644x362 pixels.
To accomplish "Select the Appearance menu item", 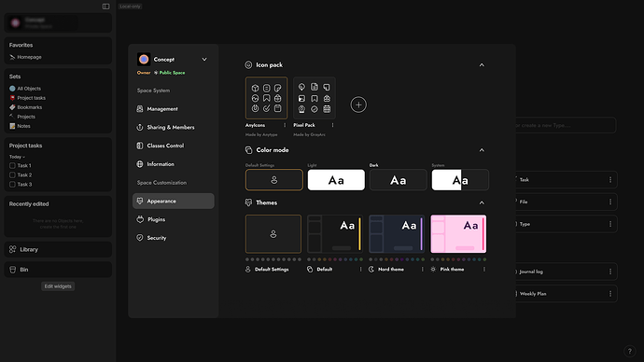I will [x=174, y=202].
